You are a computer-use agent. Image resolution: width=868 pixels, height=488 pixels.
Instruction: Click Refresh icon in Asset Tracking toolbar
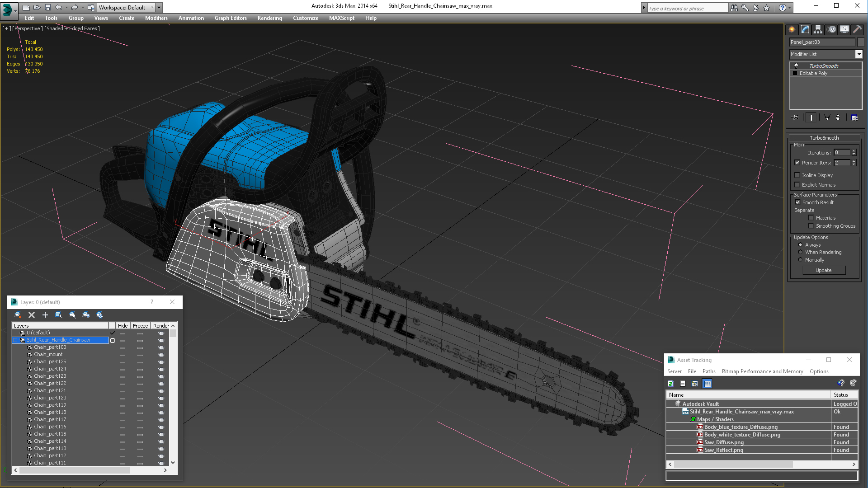coord(670,384)
